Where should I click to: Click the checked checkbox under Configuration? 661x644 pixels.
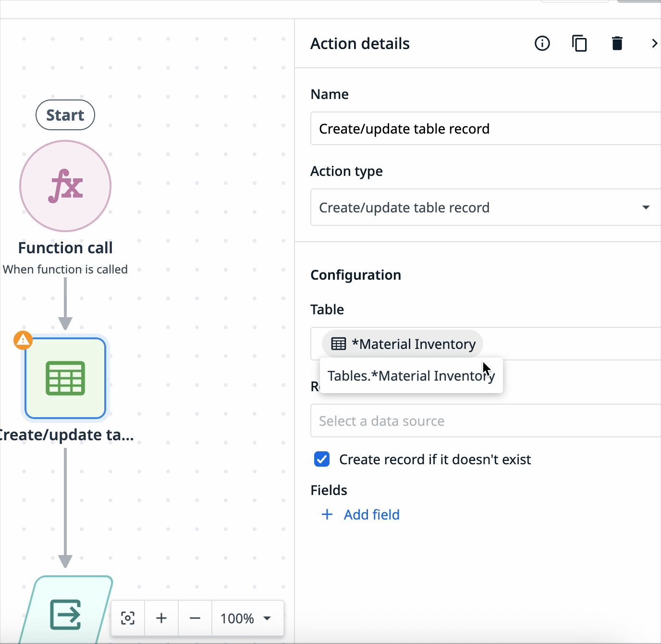click(x=322, y=459)
